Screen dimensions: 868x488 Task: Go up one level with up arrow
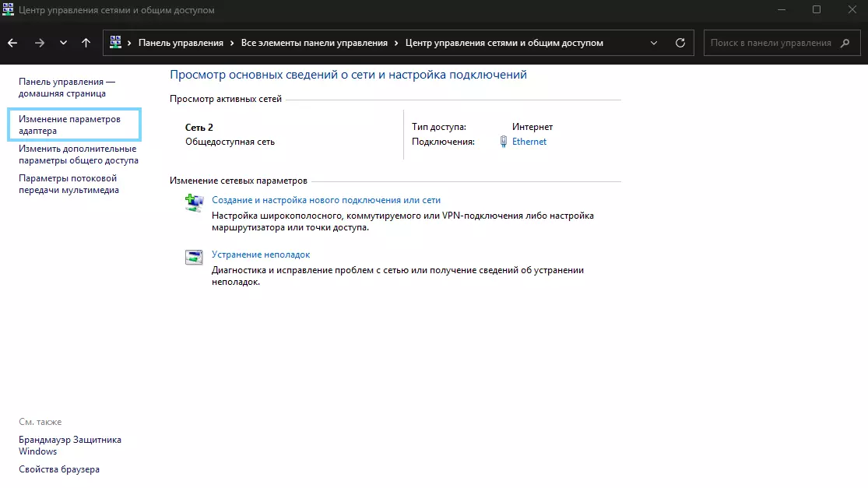tap(86, 43)
